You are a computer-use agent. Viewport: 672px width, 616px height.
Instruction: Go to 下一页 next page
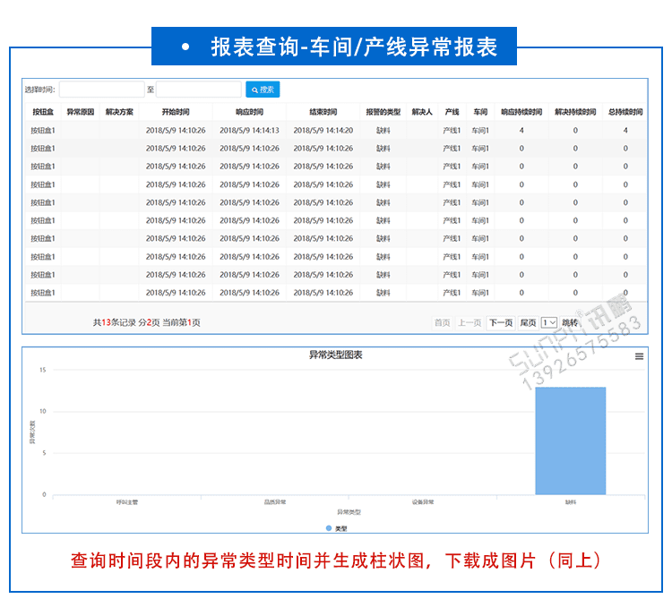501,322
